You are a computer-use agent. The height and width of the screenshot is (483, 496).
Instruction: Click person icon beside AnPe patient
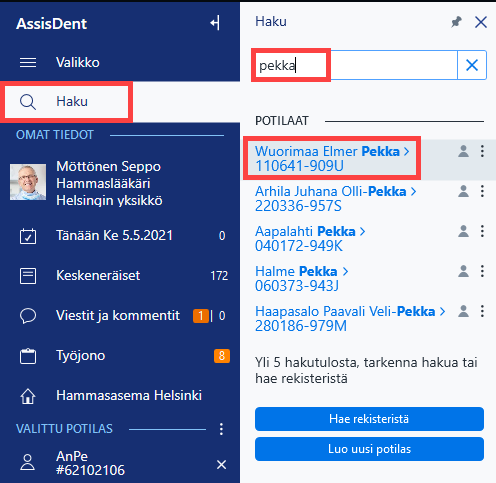28,462
